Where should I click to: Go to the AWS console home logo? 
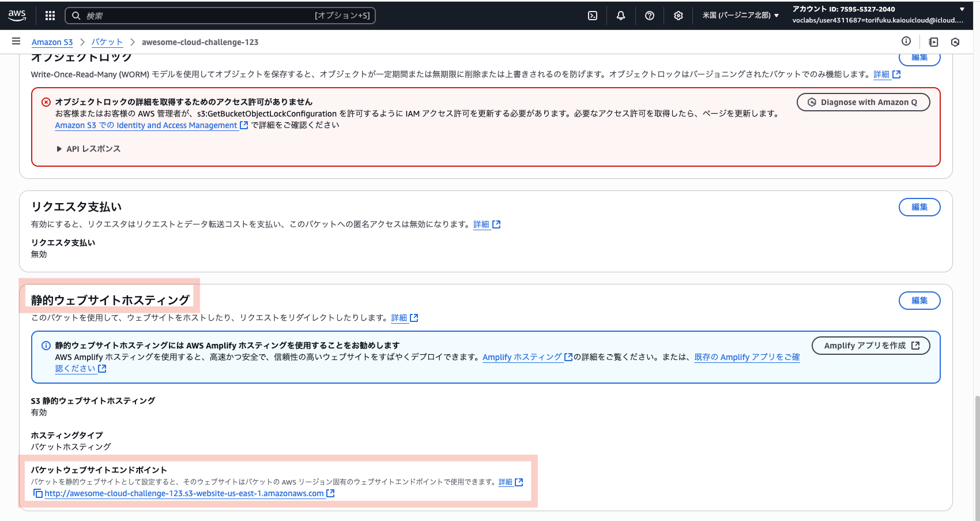17,16
